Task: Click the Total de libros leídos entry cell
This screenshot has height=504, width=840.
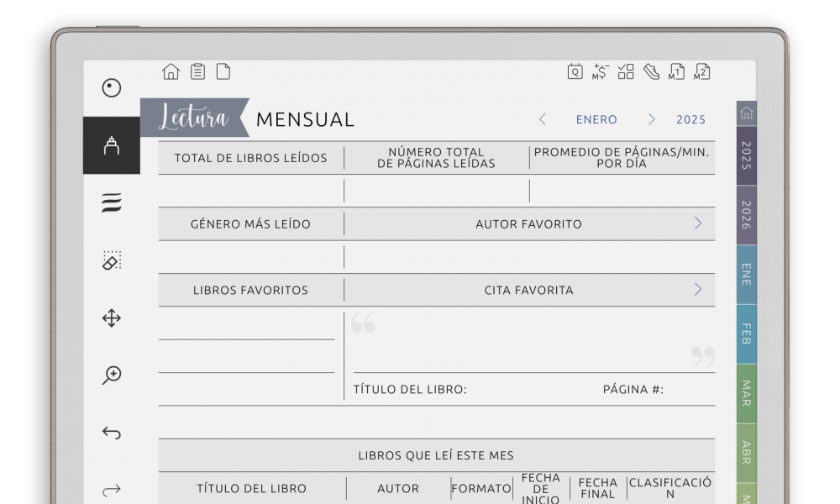Action: [250, 191]
